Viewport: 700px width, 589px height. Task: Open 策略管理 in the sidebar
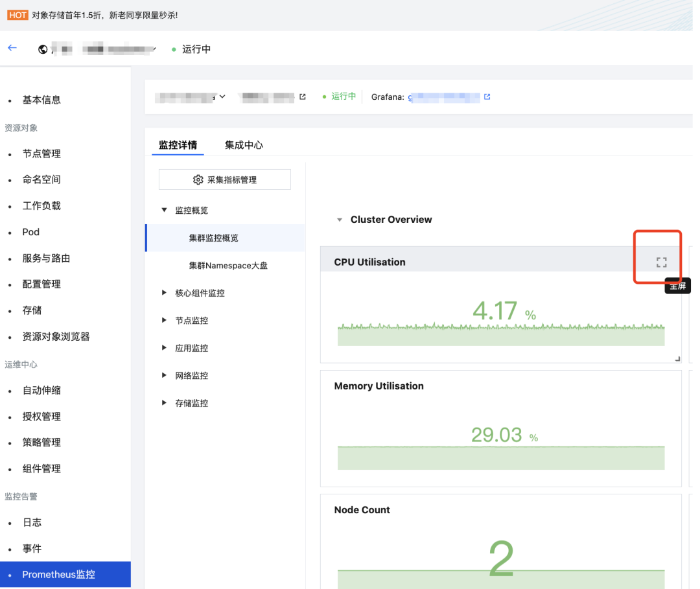click(41, 443)
